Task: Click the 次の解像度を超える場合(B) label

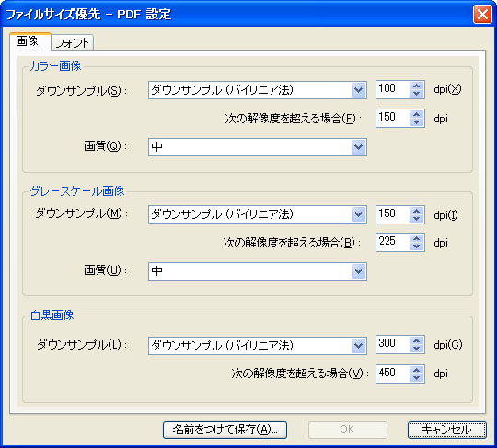Action: (x=292, y=243)
